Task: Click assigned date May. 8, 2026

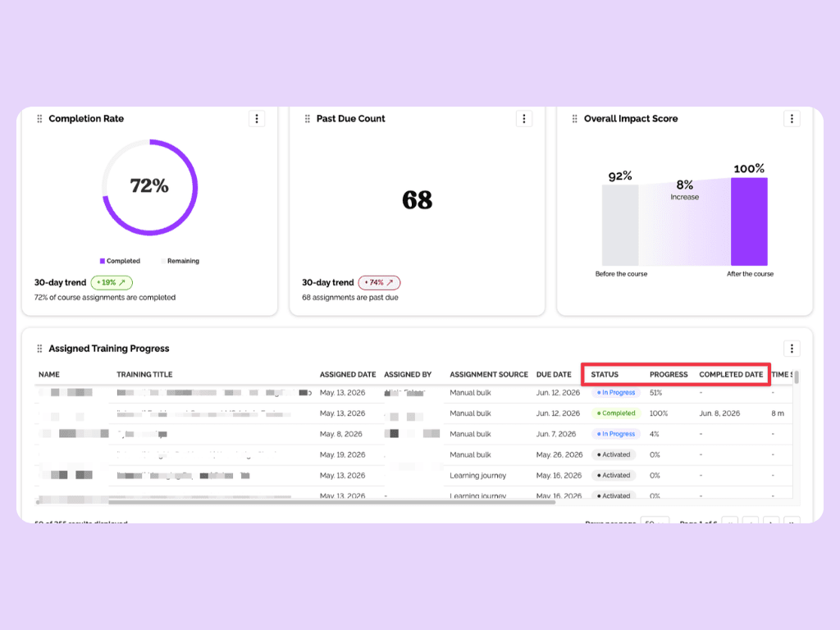Action: tap(340, 434)
